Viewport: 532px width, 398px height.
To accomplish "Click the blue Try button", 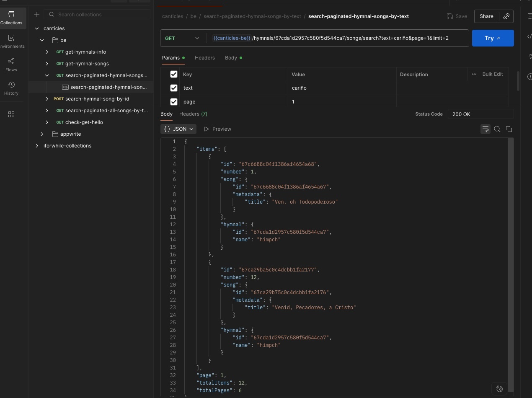I will tap(493, 38).
